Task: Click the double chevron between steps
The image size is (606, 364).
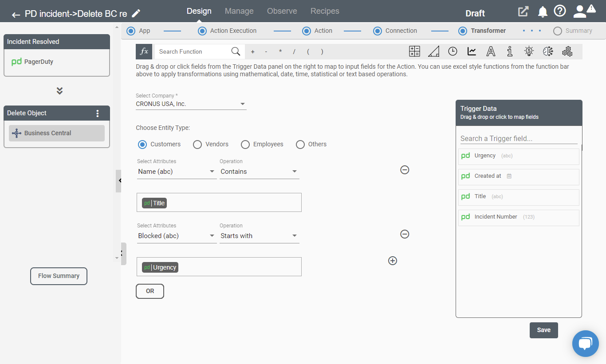Action: click(x=59, y=90)
